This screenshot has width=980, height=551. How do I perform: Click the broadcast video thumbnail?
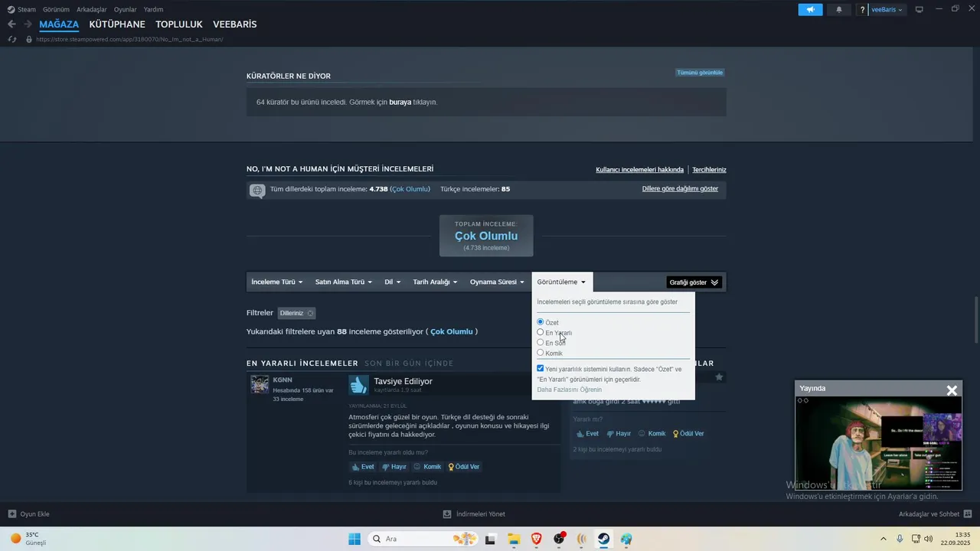click(x=878, y=442)
